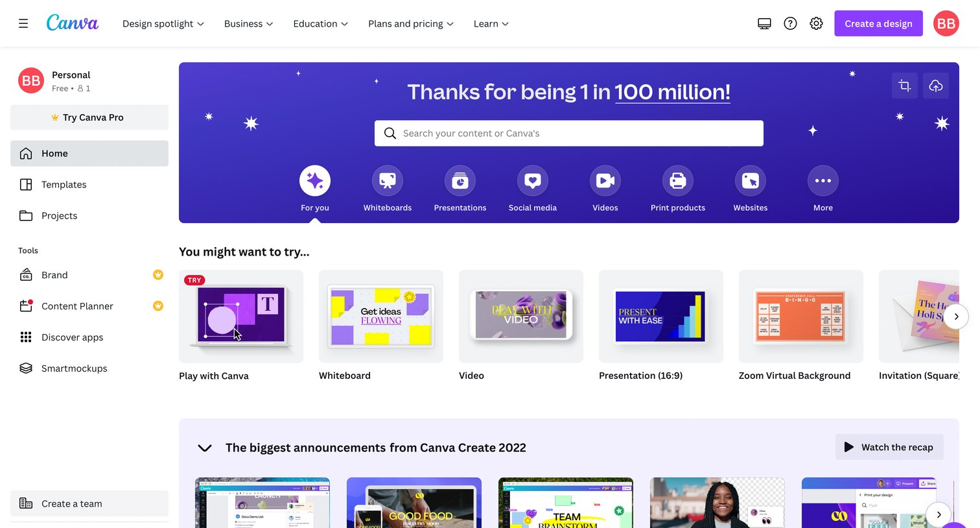Viewport: 980px width, 528px height.
Task: Open the background remover woman card
Action: [717, 503]
